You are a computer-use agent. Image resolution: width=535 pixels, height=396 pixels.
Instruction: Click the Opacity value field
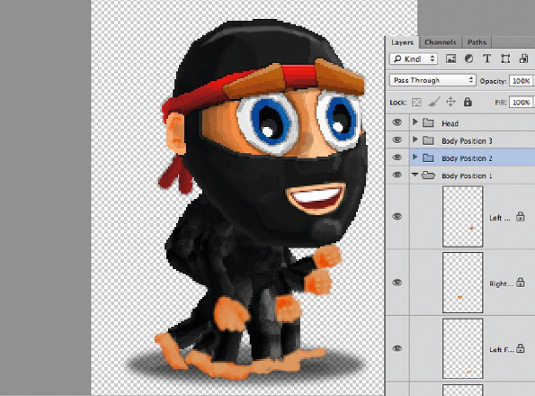pyautogui.click(x=521, y=81)
